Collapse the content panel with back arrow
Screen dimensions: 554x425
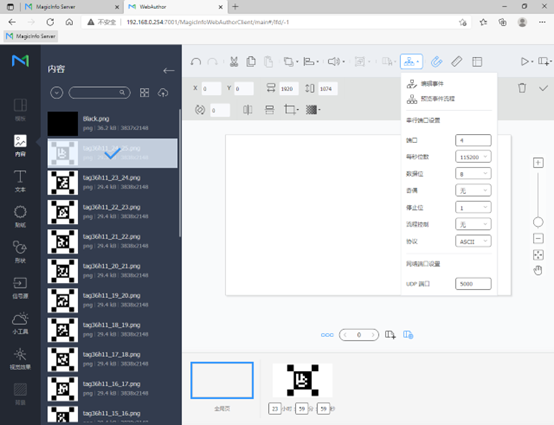click(169, 70)
